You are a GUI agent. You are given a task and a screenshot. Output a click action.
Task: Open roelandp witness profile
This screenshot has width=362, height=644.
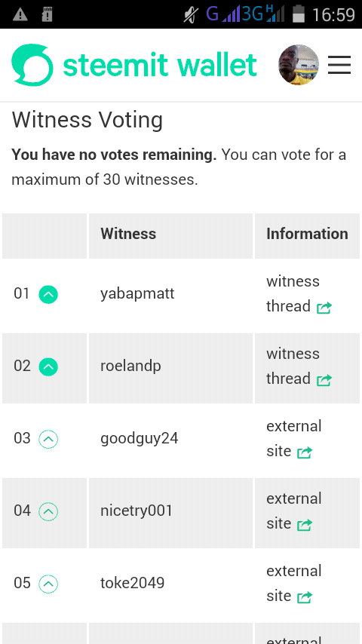pos(130,366)
